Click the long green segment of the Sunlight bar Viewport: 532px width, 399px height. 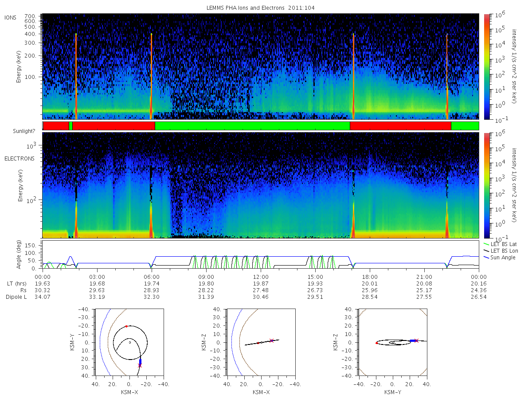coord(252,126)
